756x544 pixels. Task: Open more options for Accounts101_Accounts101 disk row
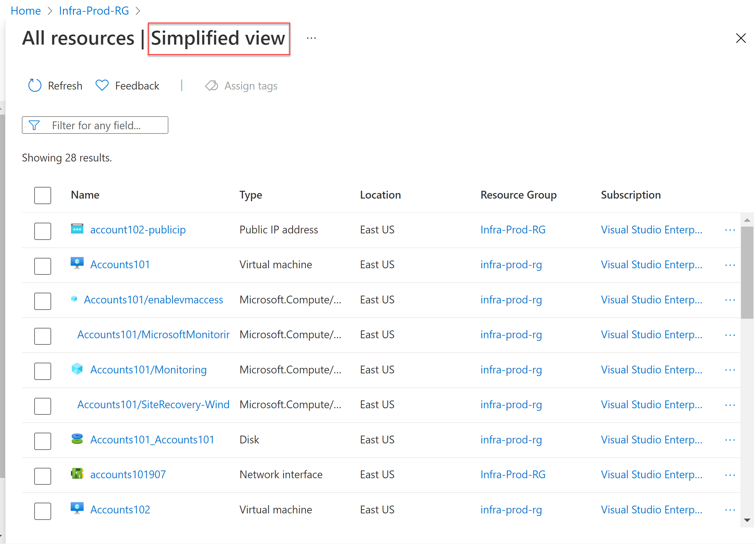(730, 440)
